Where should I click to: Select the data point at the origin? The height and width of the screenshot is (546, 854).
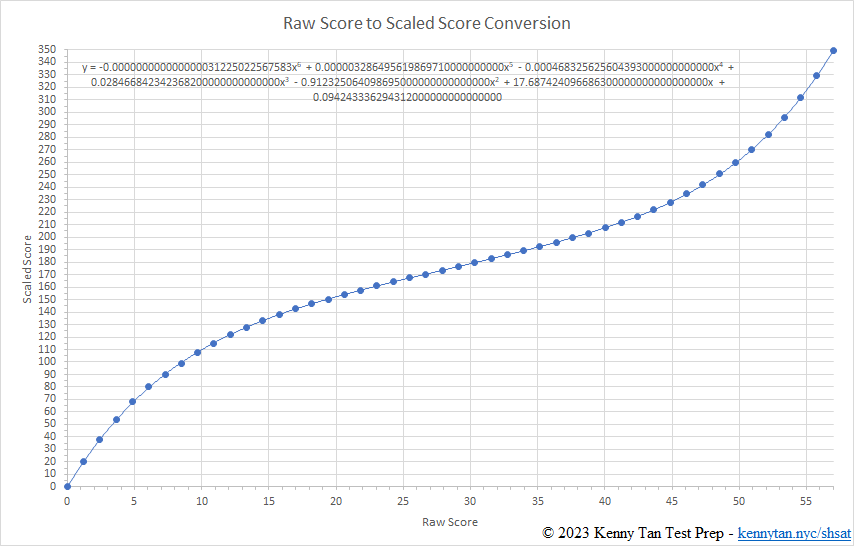(x=68, y=487)
